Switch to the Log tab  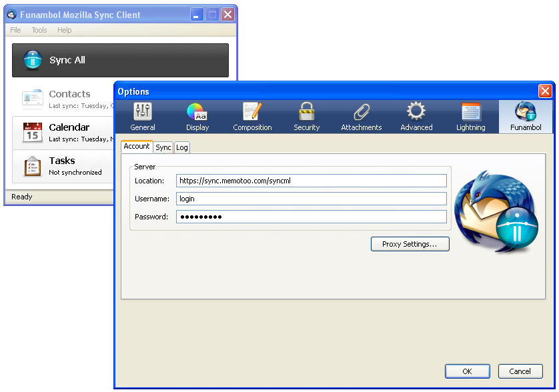click(x=182, y=147)
